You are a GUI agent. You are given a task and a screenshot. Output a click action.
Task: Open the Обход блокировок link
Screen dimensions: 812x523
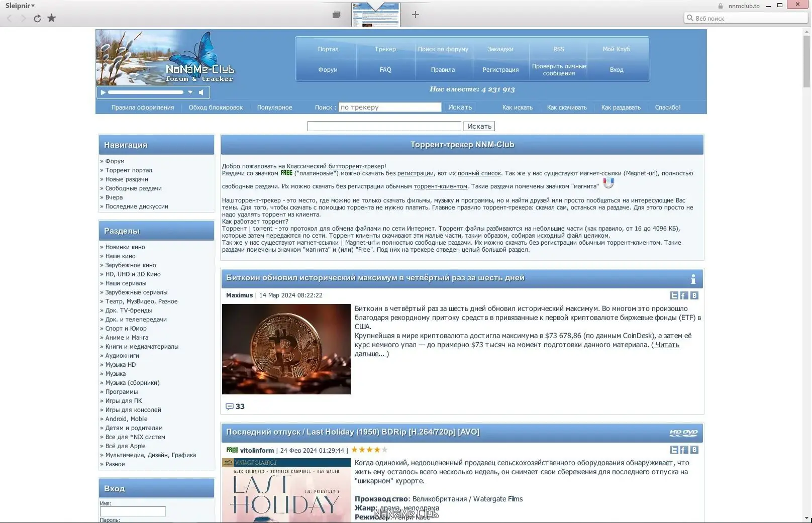(x=216, y=108)
